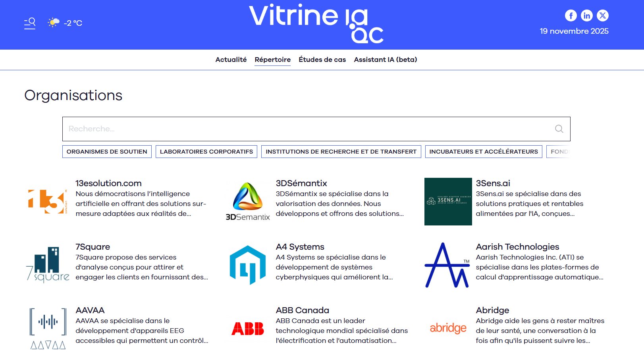Click the weather sun icon
644x358 pixels.
pyautogui.click(x=54, y=23)
